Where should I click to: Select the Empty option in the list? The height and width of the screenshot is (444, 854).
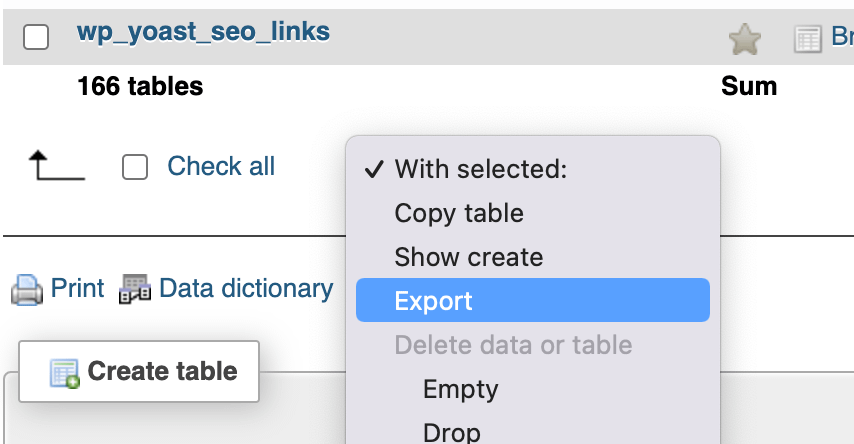[460, 389]
